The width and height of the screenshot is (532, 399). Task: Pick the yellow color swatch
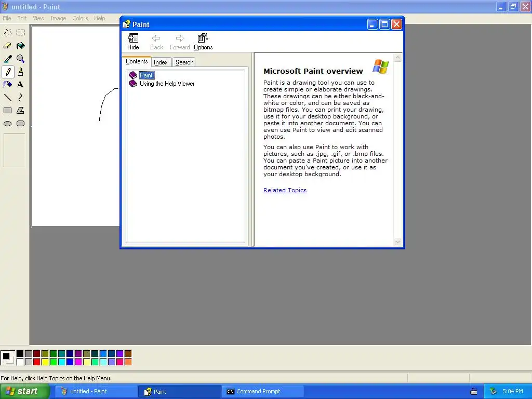point(45,362)
